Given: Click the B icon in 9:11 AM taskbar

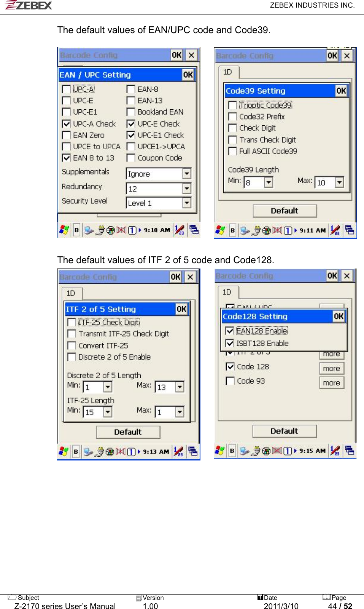Looking at the screenshot, I should (x=232, y=230).
